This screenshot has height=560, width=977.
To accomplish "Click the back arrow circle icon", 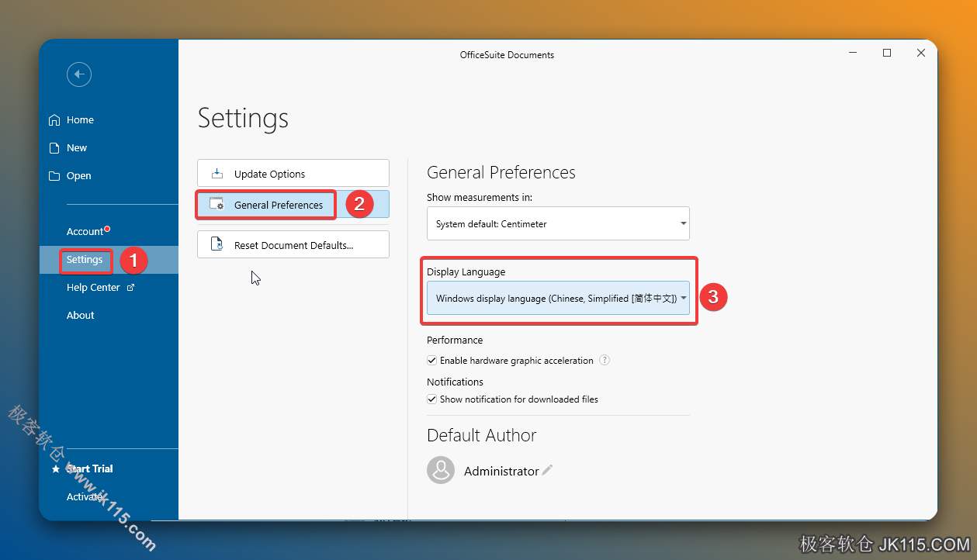I will coord(79,74).
